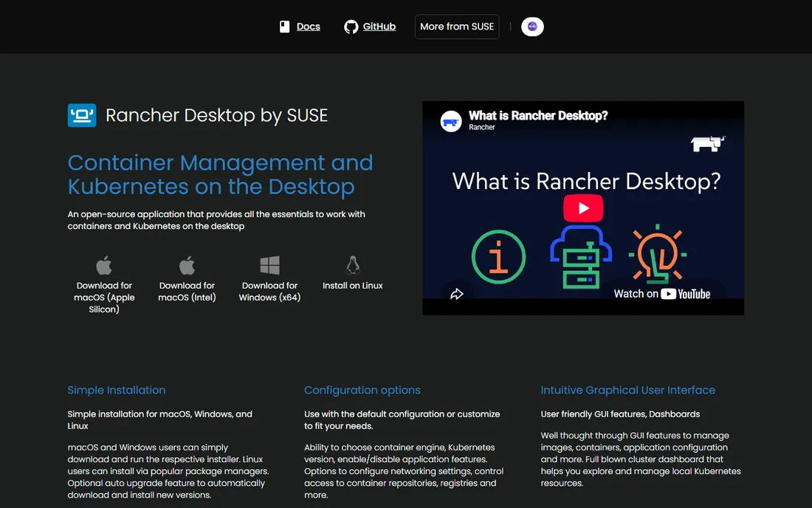812x508 pixels.
Task: Open Watch on YouTube link
Action: coord(662,294)
